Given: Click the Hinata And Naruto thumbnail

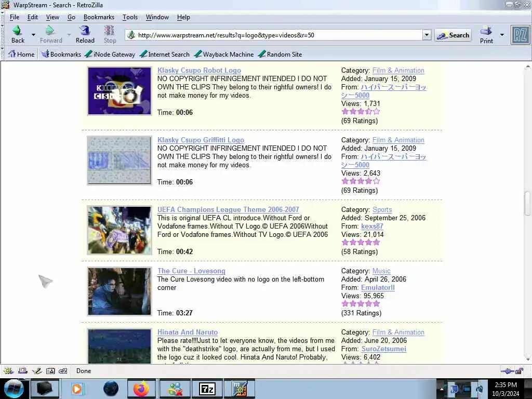Looking at the screenshot, I should coord(119,346).
